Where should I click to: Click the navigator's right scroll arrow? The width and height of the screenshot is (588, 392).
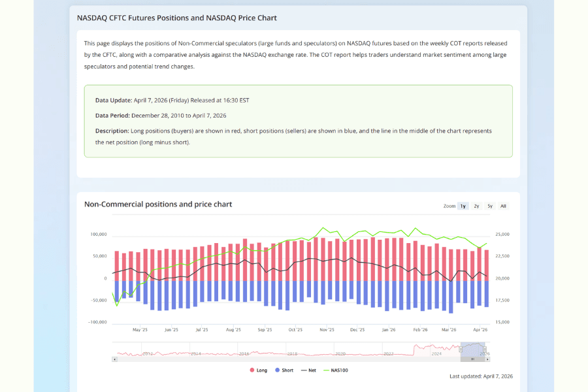(487, 359)
